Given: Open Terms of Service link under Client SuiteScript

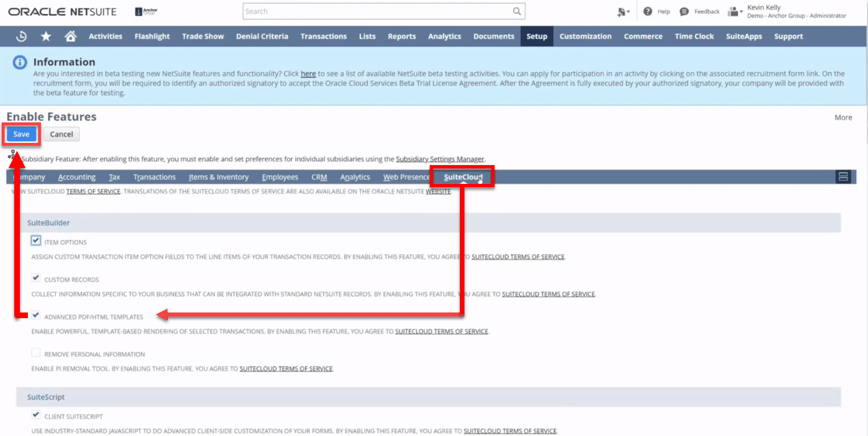Looking at the screenshot, I should tap(510, 431).
